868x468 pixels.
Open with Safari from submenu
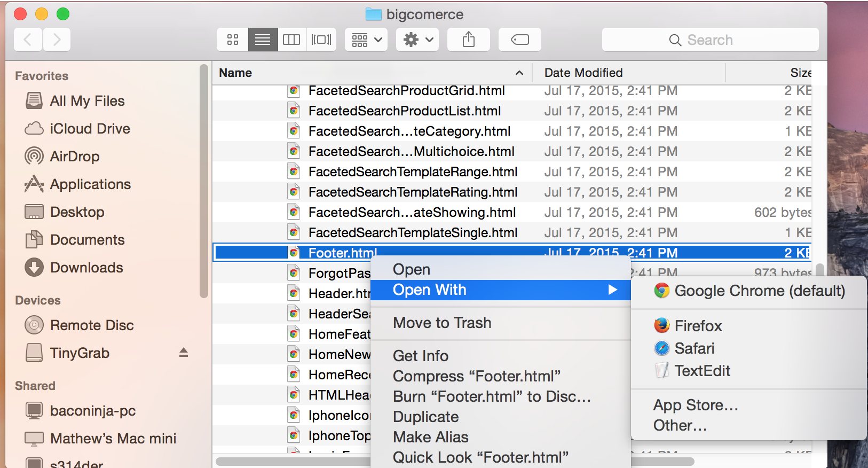749,348
